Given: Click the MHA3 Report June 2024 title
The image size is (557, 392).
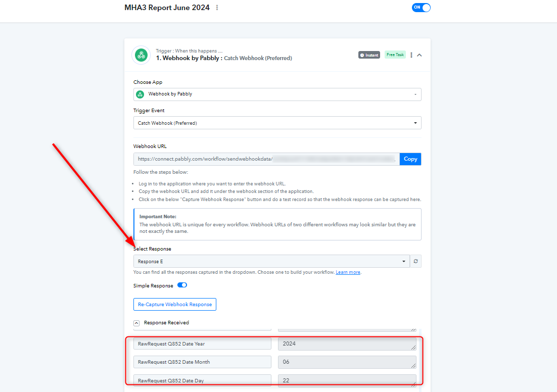Looking at the screenshot, I should pos(167,8).
